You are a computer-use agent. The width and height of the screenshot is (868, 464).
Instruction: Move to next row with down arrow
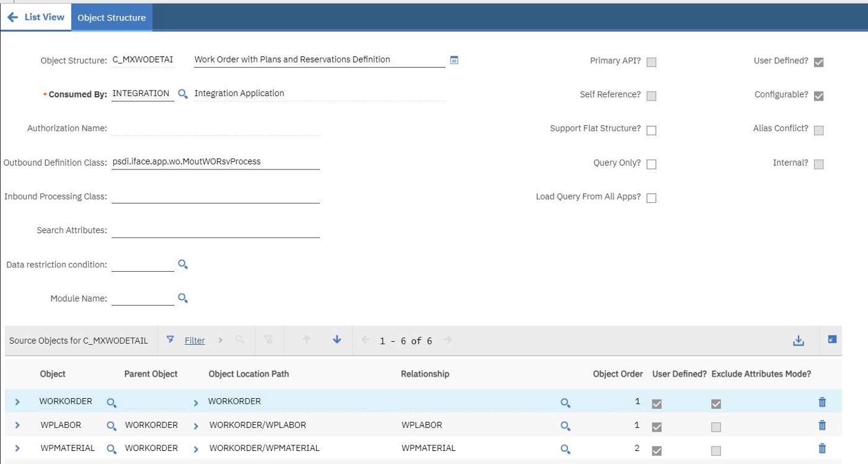[337, 340]
